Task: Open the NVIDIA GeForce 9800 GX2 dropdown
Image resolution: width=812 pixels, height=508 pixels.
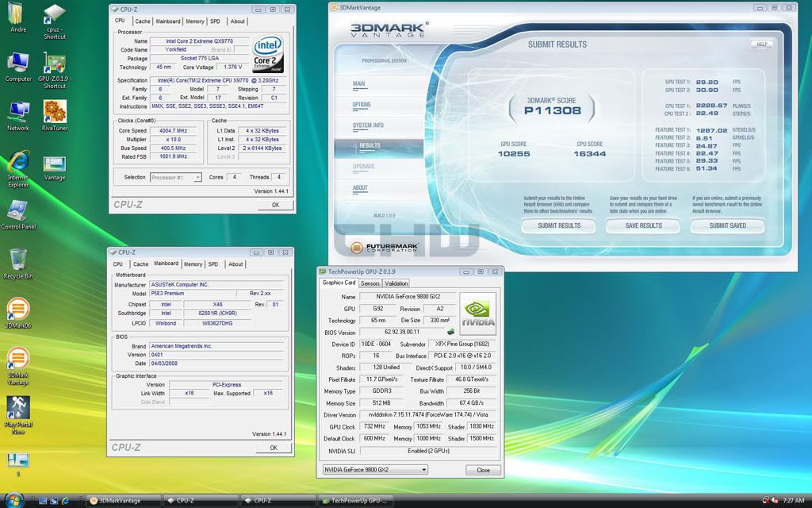Action: click(x=375, y=470)
